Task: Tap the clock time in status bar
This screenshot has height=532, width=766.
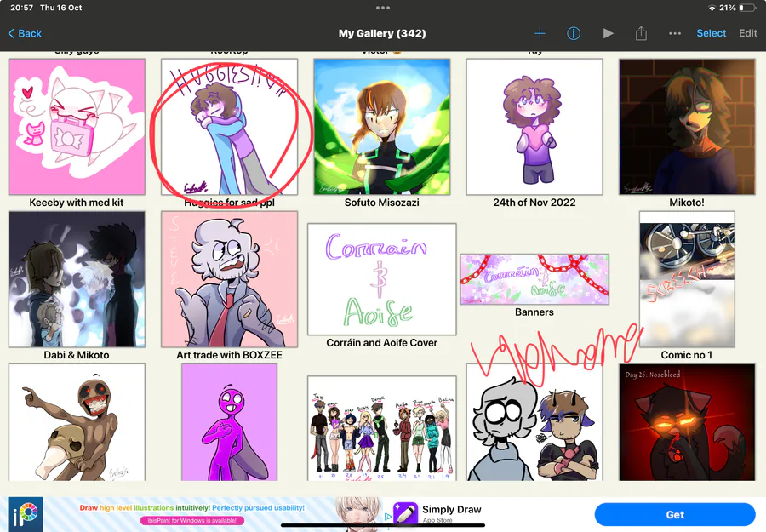Action: coord(22,8)
